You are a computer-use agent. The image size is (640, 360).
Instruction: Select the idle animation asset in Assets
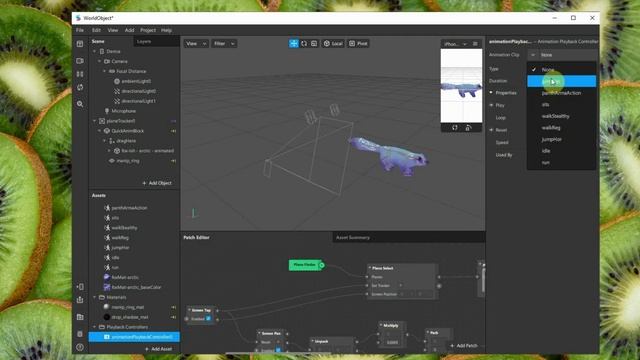(x=116, y=258)
